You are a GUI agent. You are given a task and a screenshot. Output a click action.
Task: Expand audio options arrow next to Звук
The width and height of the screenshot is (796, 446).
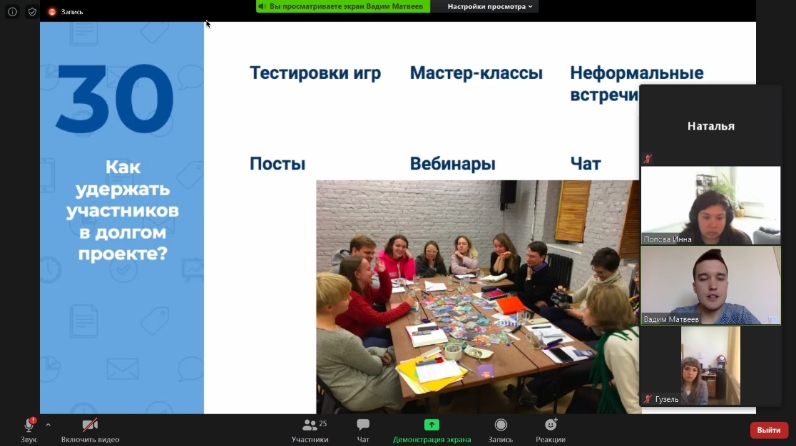[x=48, y=425]
